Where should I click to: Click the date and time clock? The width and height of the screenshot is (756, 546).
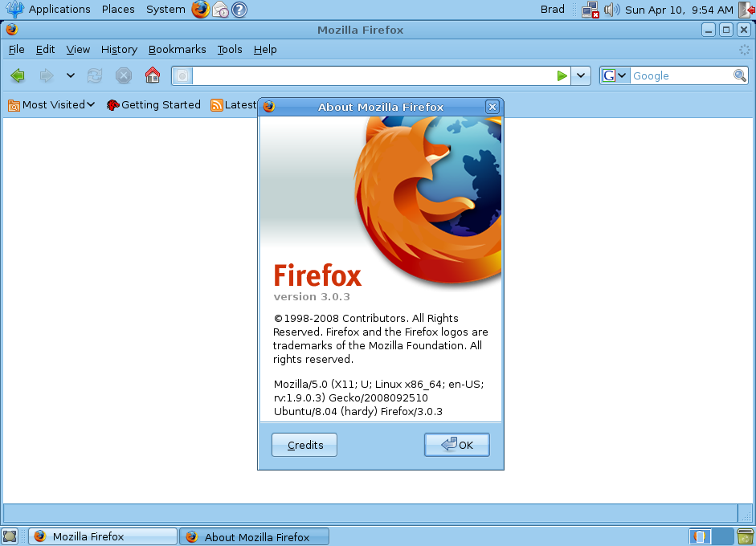679,10
